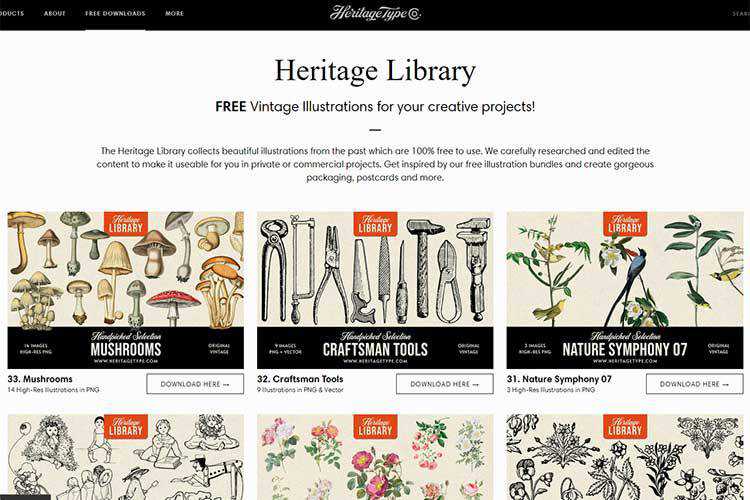Click the HeritageType logo in header
Viewport: 750px width, 500px height.
pyautogui.click(x=375, y=13)
